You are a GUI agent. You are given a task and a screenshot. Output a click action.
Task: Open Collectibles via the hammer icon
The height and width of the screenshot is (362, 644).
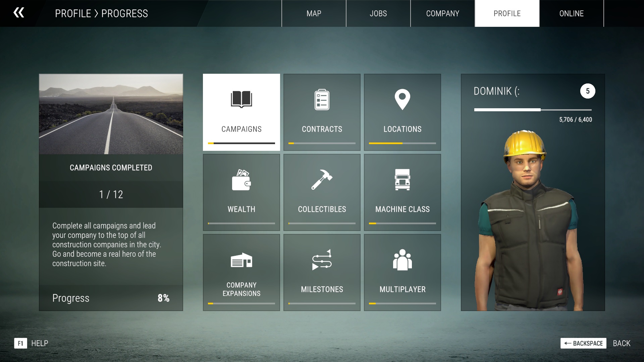322,180
